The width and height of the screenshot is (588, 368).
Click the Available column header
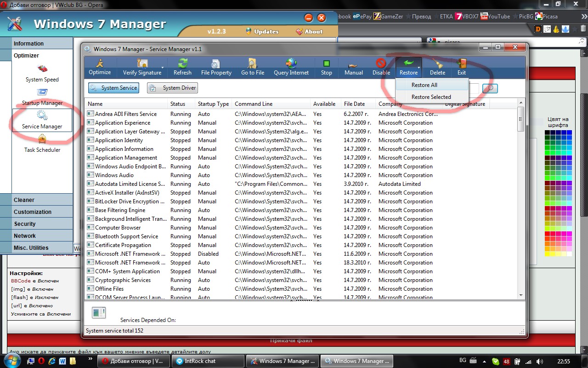coord(326,104)
